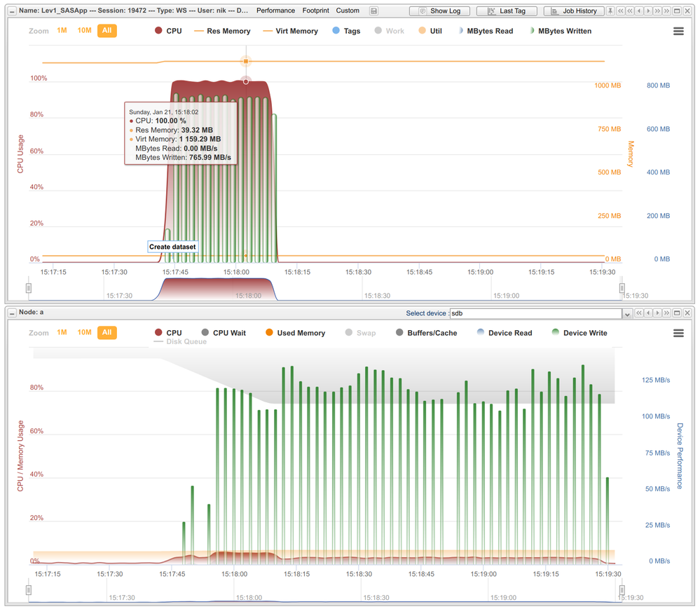Click left navigator handle of session chart

[x=29, y=288]
